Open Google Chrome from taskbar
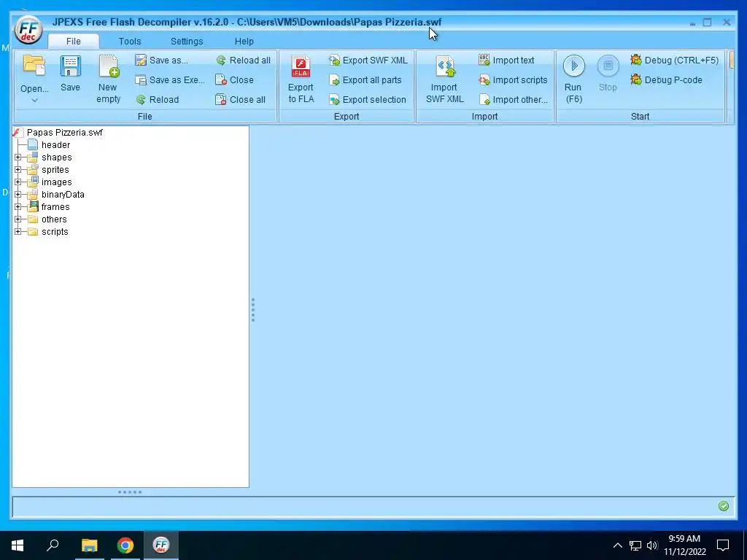Viewport: 747px width, 560px height. (x=125, y=545)
